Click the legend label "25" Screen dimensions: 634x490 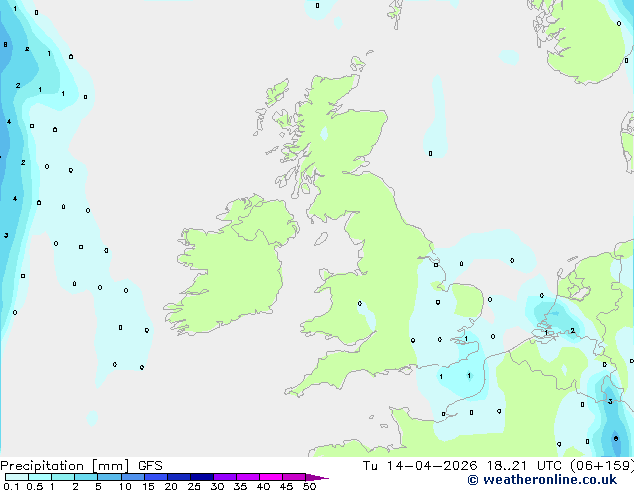coord(194,486)
